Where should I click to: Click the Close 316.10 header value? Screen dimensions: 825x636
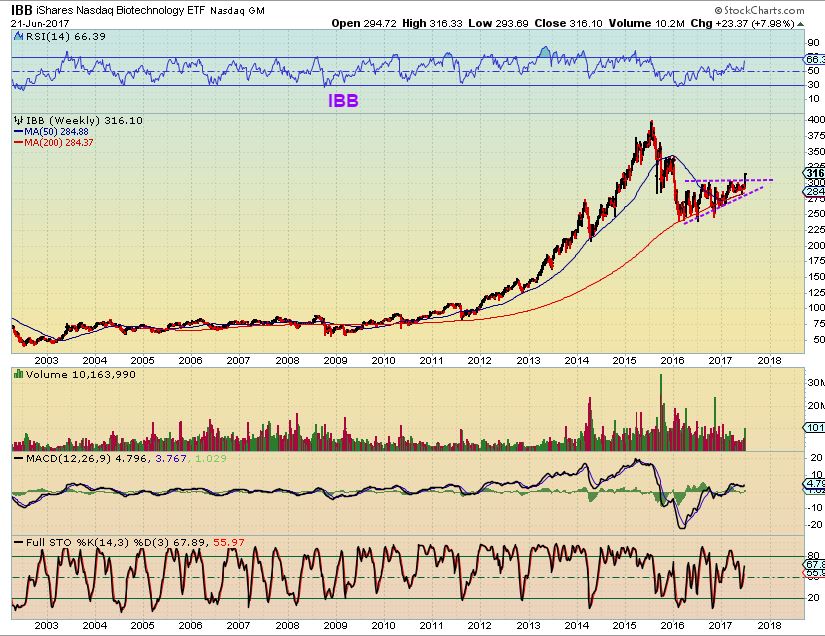click(568, 24)
